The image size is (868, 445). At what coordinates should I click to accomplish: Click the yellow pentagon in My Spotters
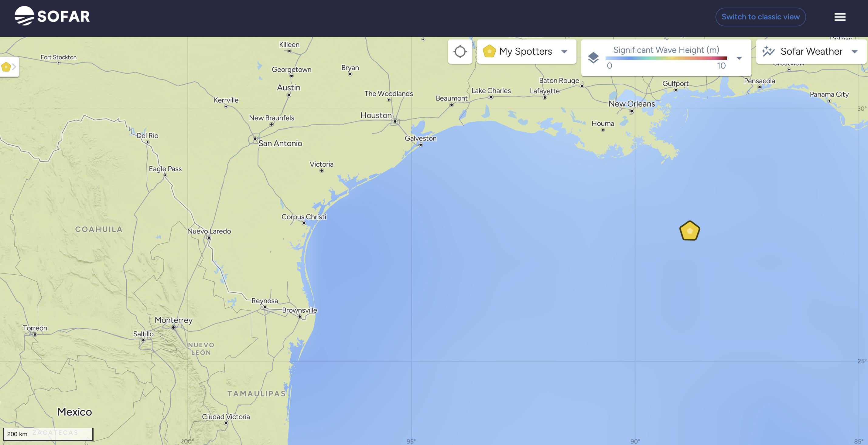(x=489, y=52)
